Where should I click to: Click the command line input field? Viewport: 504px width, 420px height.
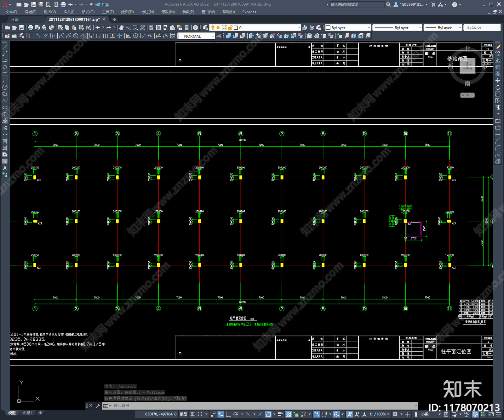[x=264, y=406]
